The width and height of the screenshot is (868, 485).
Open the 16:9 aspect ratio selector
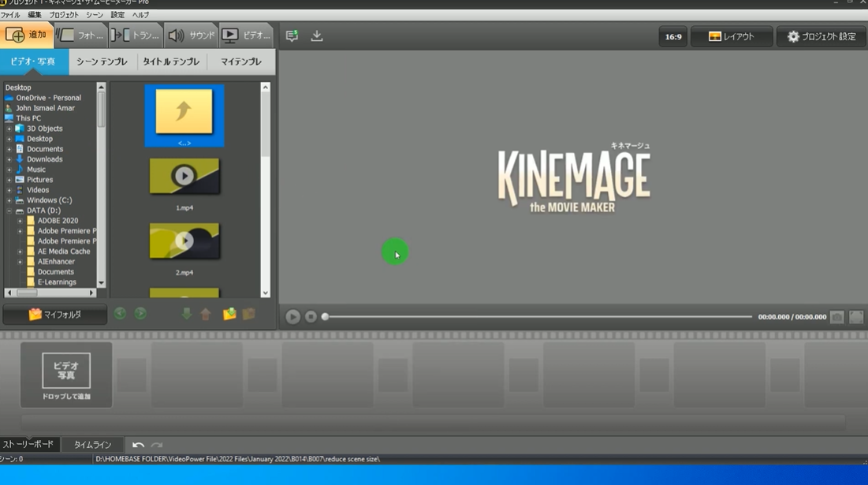pos(673,36)
